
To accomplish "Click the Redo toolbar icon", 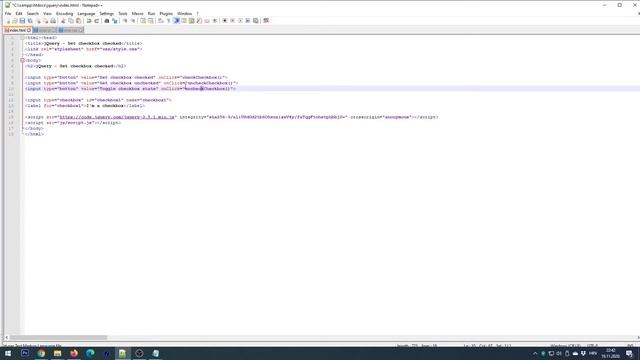I will click(x=97, y=21).
